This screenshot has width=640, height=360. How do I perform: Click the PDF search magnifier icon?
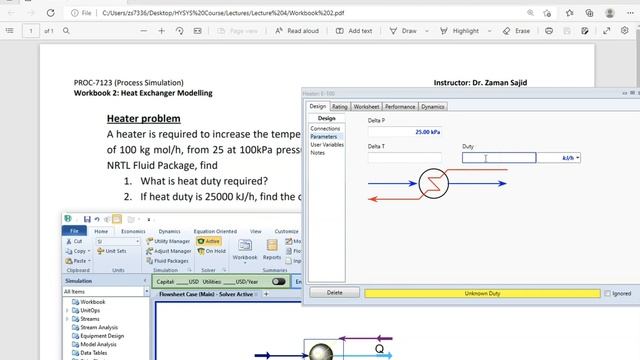tap(66, 31)
